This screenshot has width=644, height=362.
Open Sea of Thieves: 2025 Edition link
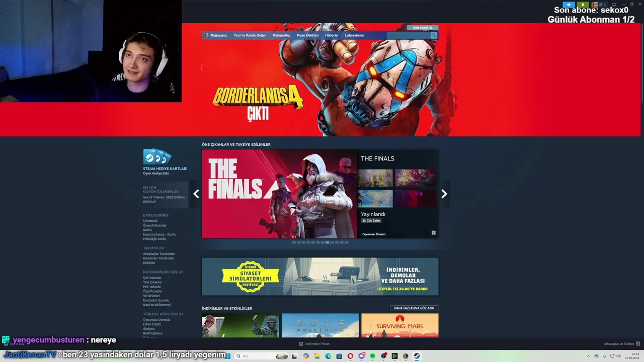164,197
